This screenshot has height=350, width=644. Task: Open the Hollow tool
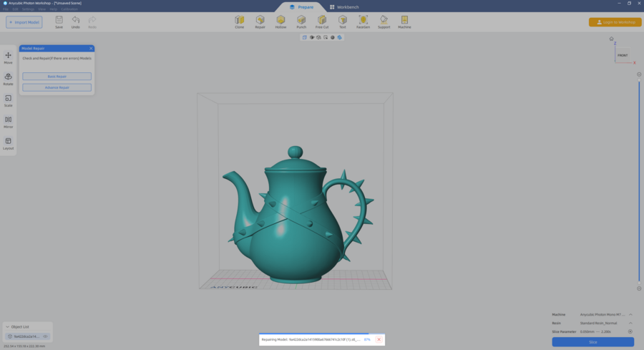(280, 21)
